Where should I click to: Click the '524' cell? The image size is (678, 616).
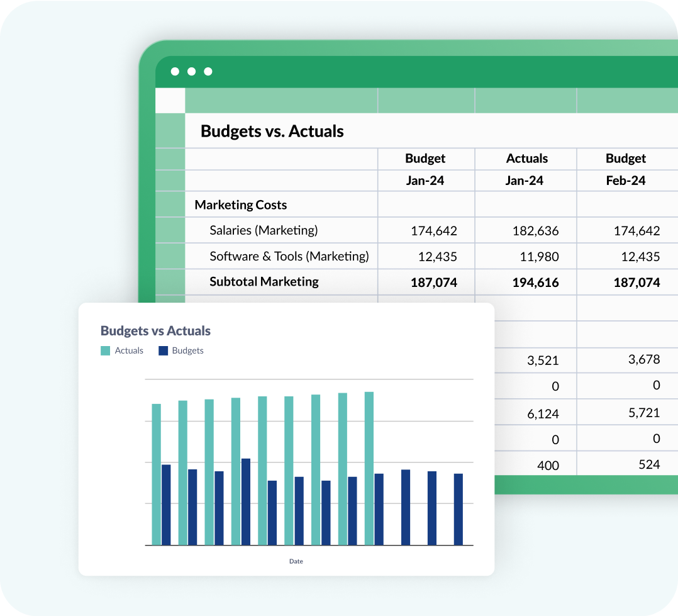pos(627,464)
